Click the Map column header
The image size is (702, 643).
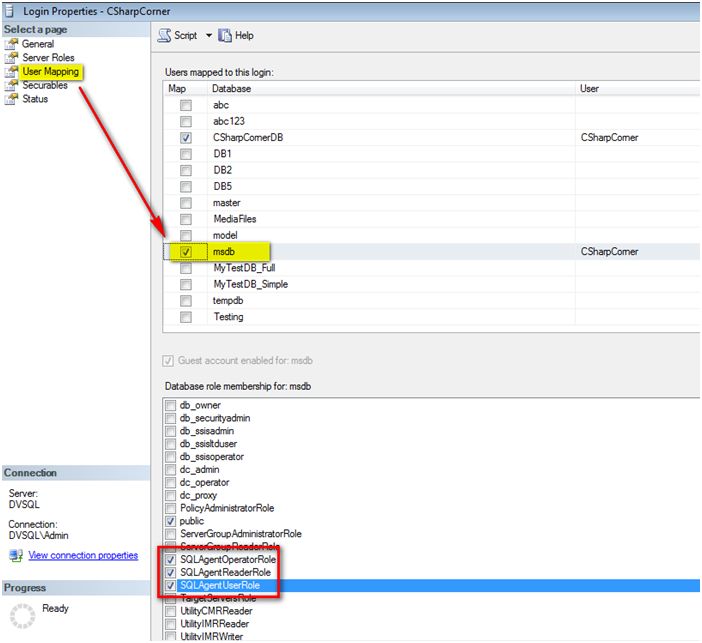185,89
